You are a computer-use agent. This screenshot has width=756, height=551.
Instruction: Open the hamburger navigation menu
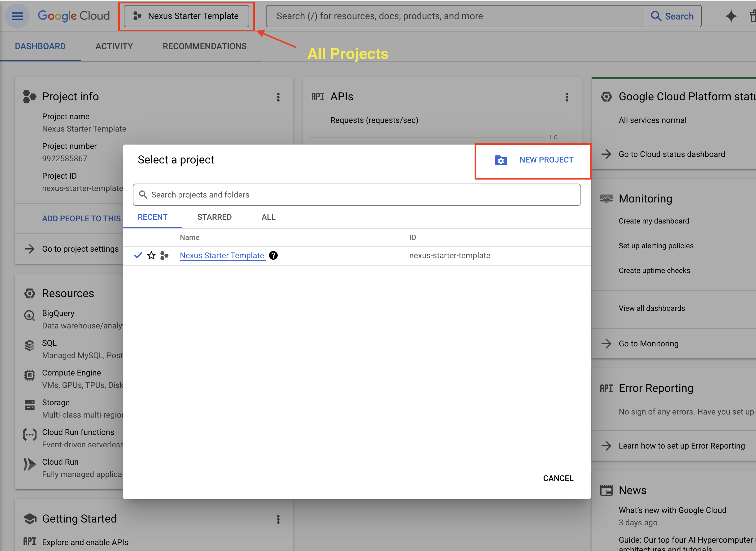coord(17,16)
